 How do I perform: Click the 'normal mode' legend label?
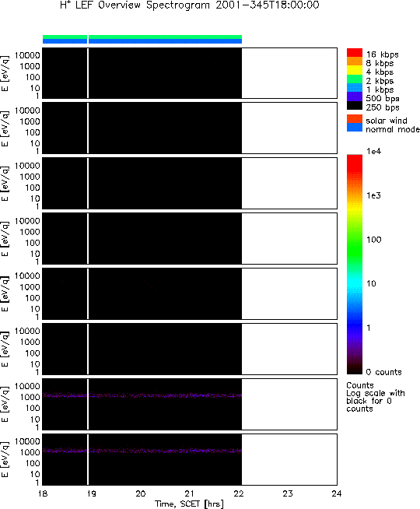pyautogui.click(x=393, y=129)
